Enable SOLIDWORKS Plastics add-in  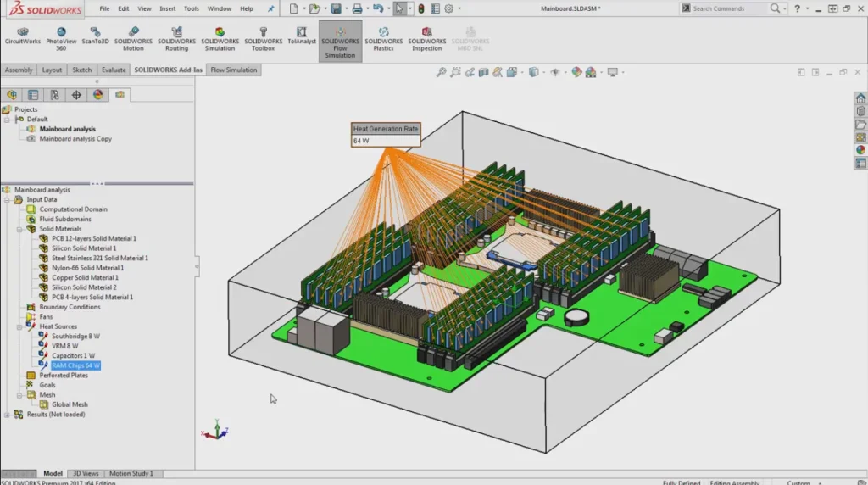(384, 39)
